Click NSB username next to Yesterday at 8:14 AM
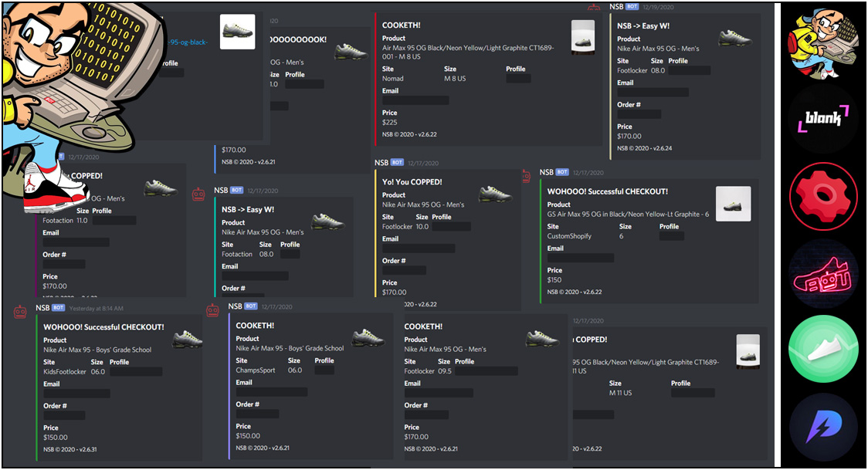Screen dimensions: 868x470 [42, 308]
